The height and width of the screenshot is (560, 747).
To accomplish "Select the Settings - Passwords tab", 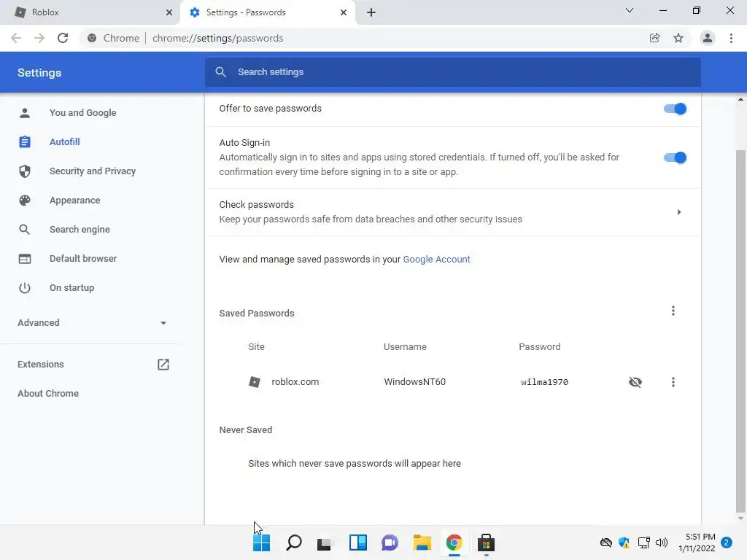I will click(267, 12).
